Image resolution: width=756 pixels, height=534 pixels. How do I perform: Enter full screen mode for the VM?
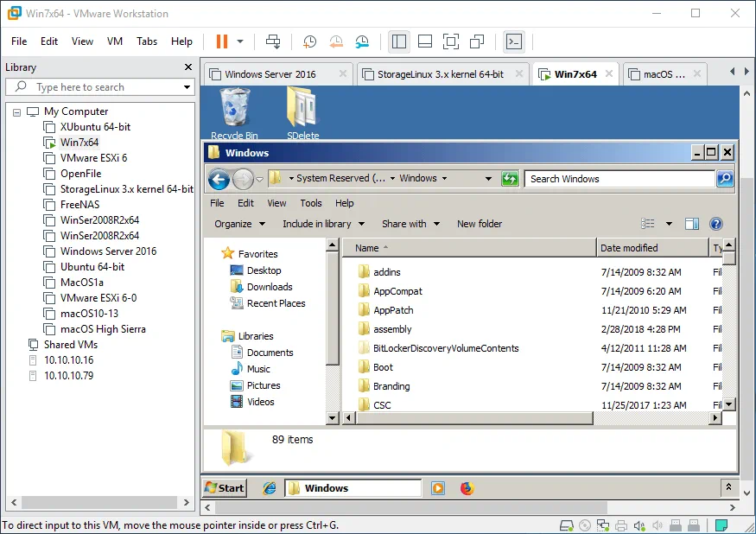tap(451, 41)
